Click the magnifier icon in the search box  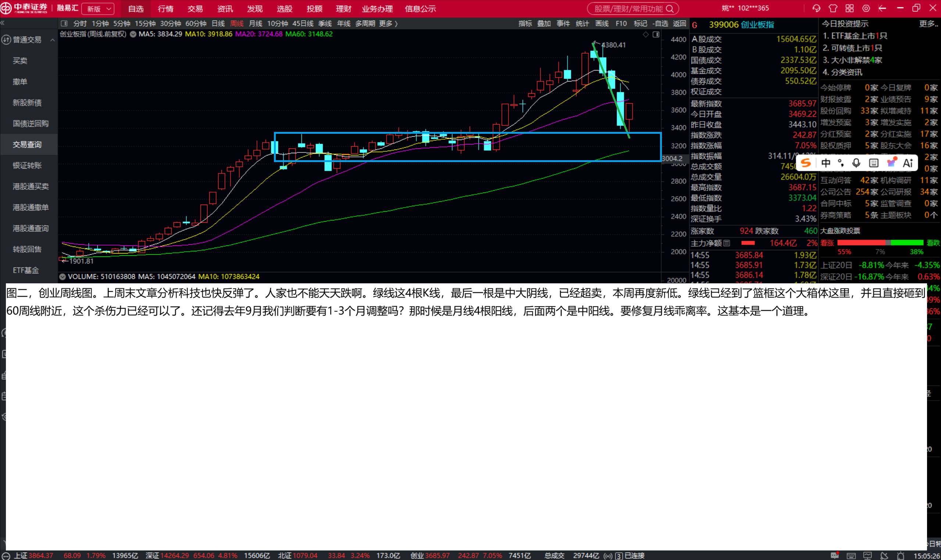point(670,9)
